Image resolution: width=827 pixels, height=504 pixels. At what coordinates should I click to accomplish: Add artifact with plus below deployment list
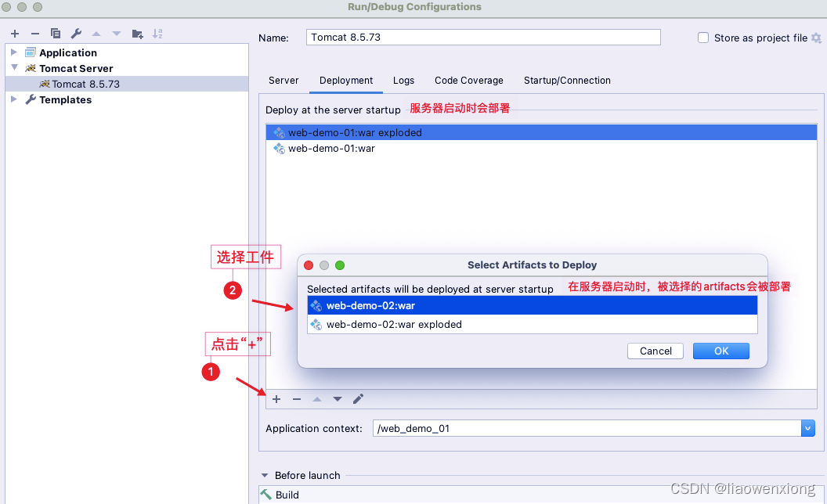276,399
